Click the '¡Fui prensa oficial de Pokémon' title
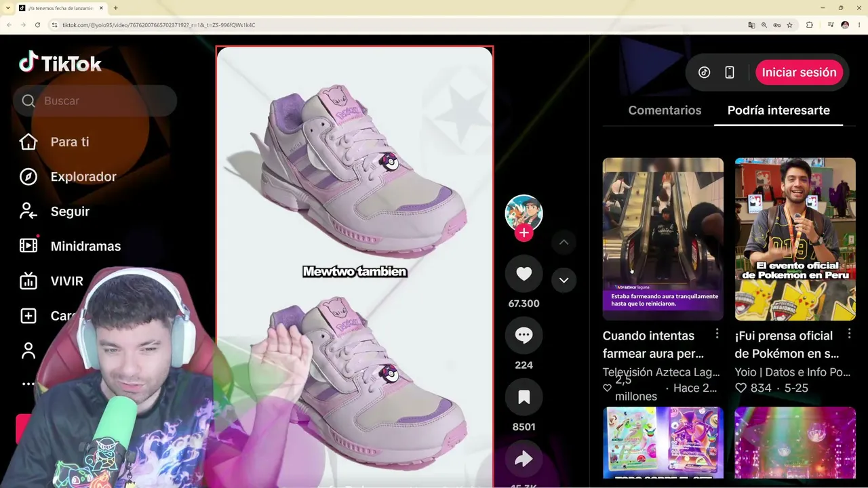The width and height of the screenshot is (868, 488). pyautogui.click(x=787, y=344)
